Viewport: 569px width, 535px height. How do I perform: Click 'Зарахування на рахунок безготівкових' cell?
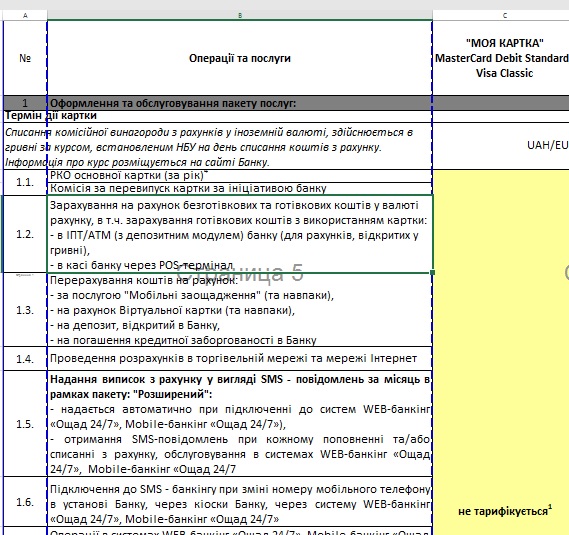240,234
